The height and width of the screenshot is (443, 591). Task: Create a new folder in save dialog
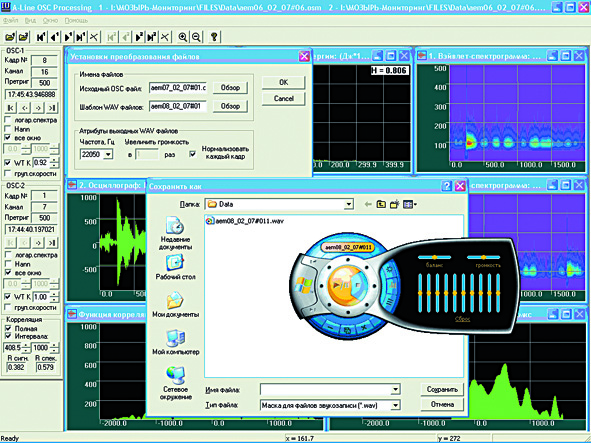click(395, 204)
